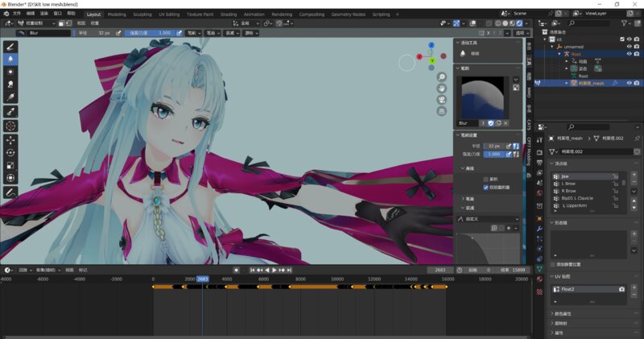Hide the klt collection in viewport
Screen dimensions: 644x339
630,39
